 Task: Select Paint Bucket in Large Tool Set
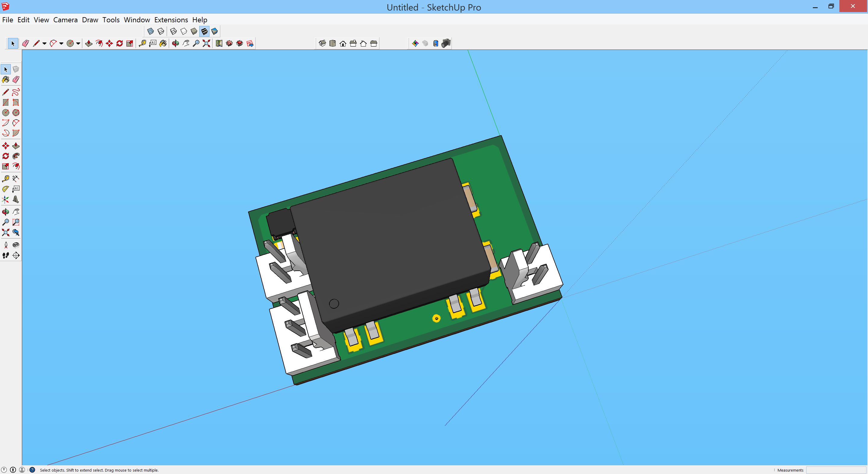[x=6, y=80]
